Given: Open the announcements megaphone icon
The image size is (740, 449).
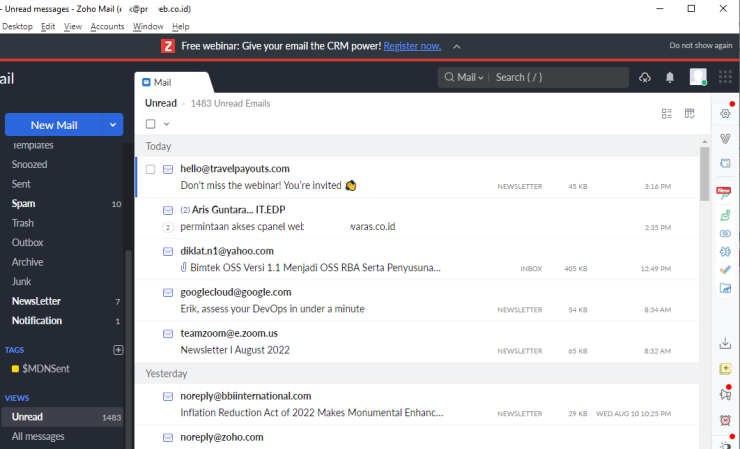Looking at the screenshot, I should click(x=725, y=394).
